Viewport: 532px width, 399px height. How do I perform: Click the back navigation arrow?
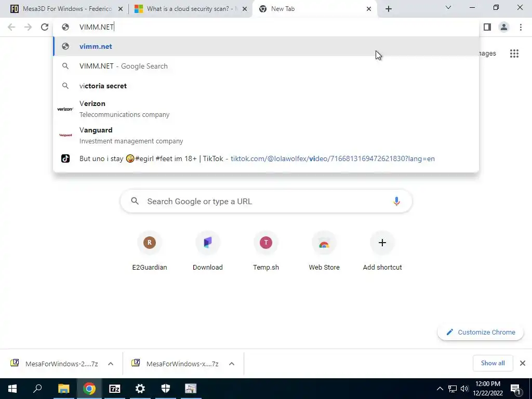pyautogui.click(x=11, y=27)
